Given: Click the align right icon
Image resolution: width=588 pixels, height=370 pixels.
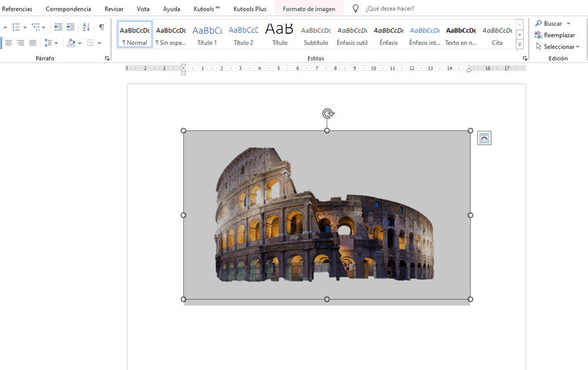Looking at the screenshot, I should click(x=21, y=43).
